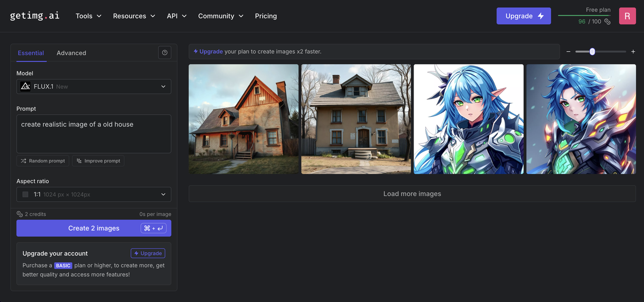Click Load more images
Image resolution: width=644 pixels, height=302 pixels.
[412, 194]
